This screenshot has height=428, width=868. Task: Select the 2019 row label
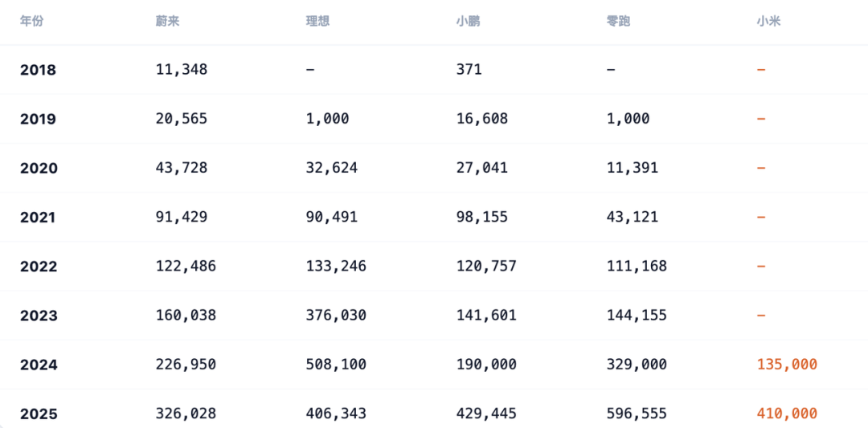tap(38, 119)
